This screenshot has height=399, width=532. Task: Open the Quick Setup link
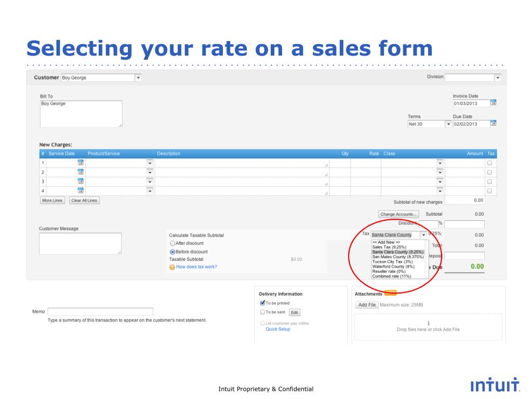click(x=278, y=329)
